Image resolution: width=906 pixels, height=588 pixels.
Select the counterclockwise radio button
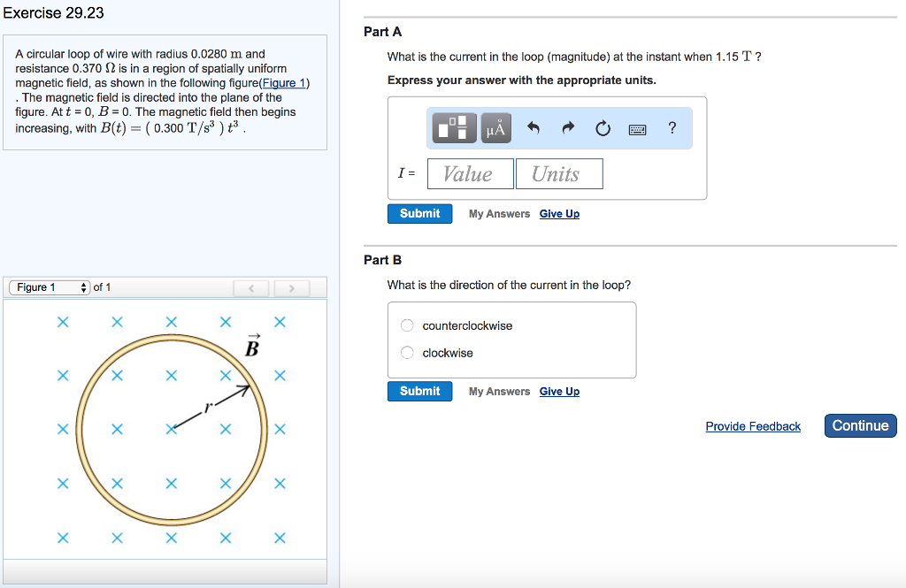[x=406, y=325]
